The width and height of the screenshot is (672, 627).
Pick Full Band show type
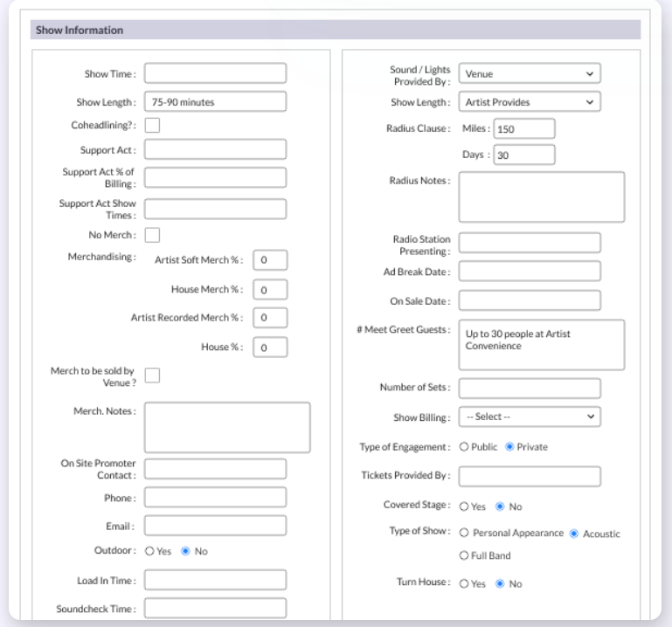coord(464,555)
